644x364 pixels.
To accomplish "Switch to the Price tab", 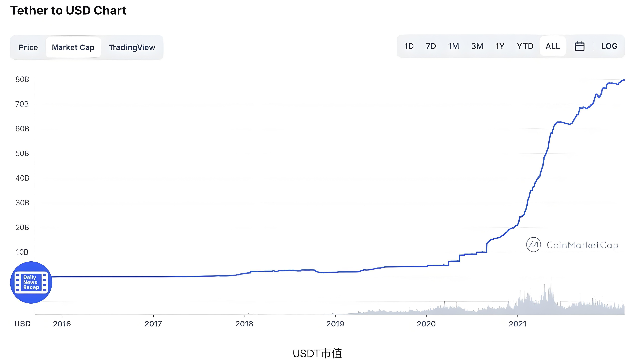I will 28,48.
